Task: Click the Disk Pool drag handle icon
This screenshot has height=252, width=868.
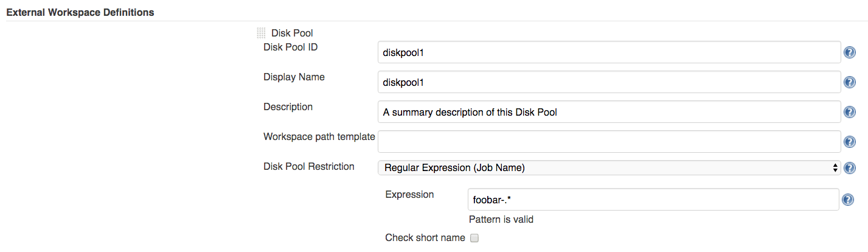Action: 261,33
